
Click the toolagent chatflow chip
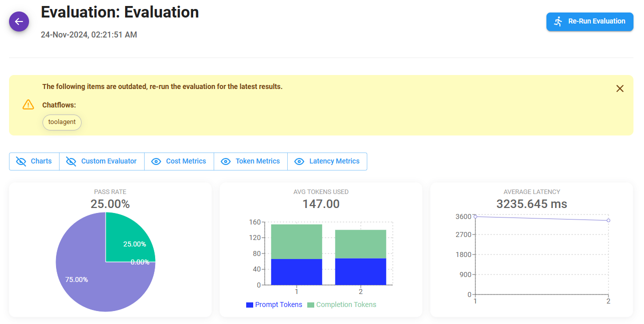pos(62,122)
